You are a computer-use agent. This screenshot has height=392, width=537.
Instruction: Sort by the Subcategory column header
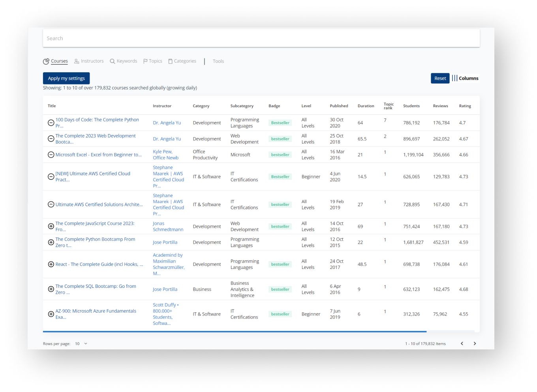coord(242,106)
